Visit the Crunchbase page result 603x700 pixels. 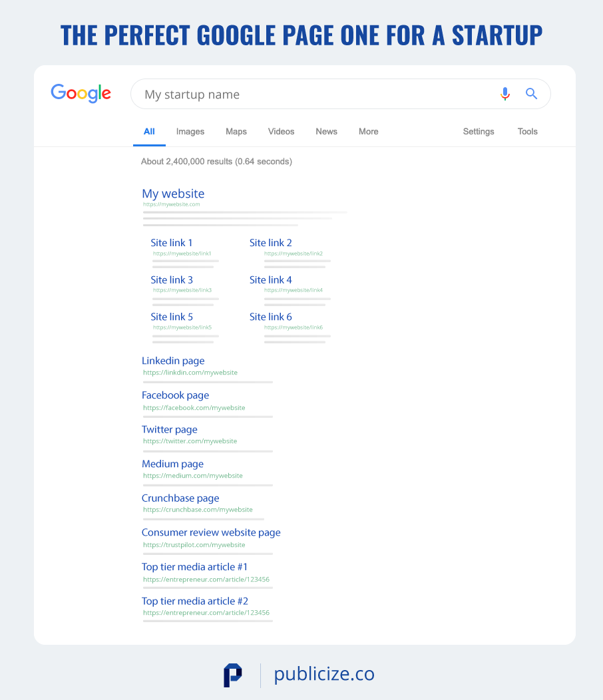[x=180, y=498]
